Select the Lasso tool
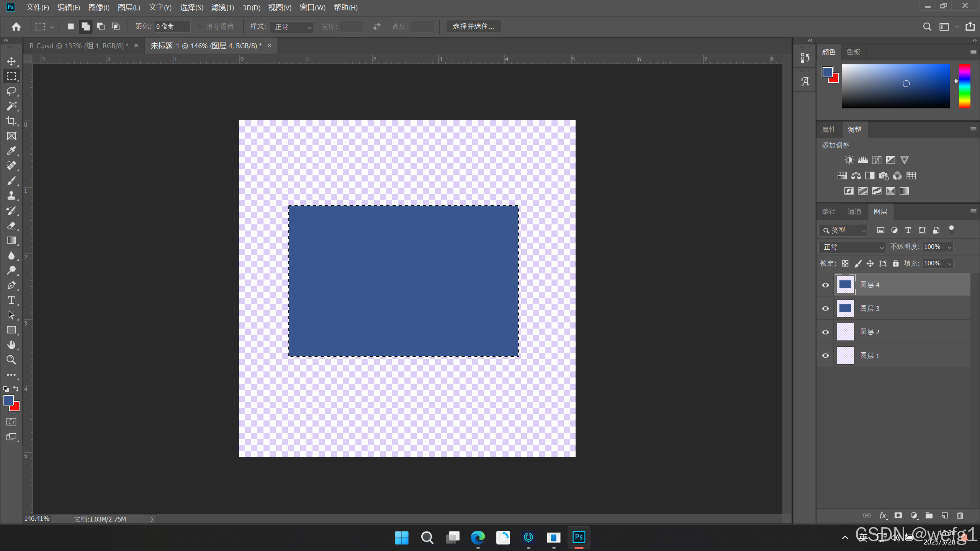Viewport: 980px width, 551px height. [x=11, y=91]
